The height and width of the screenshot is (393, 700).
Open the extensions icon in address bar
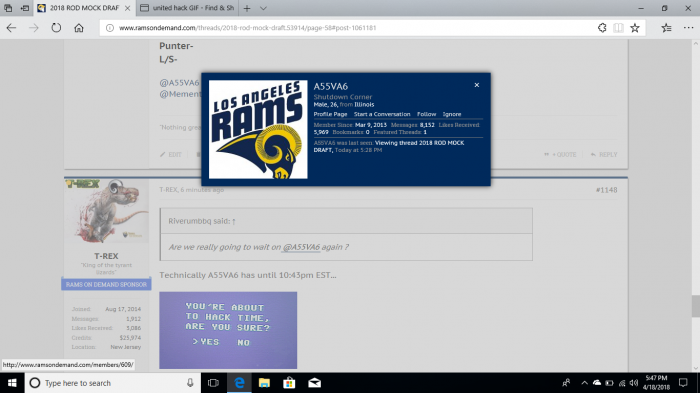602,28
